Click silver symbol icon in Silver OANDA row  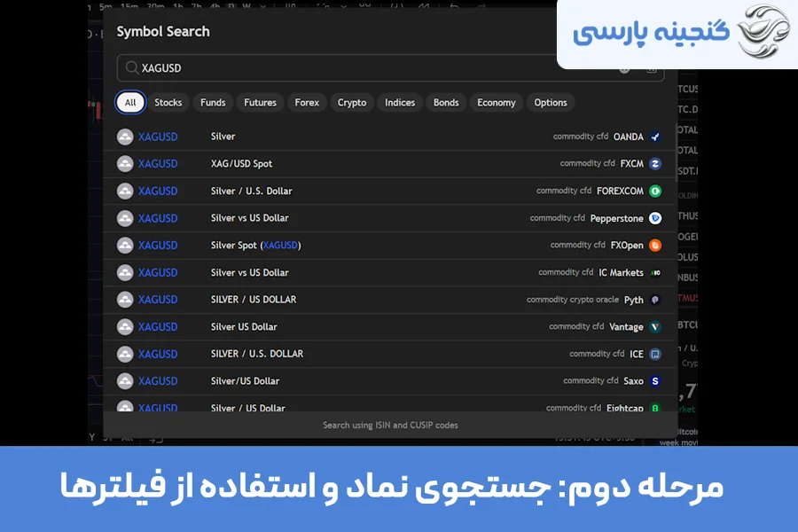click(x=125, y=137)
